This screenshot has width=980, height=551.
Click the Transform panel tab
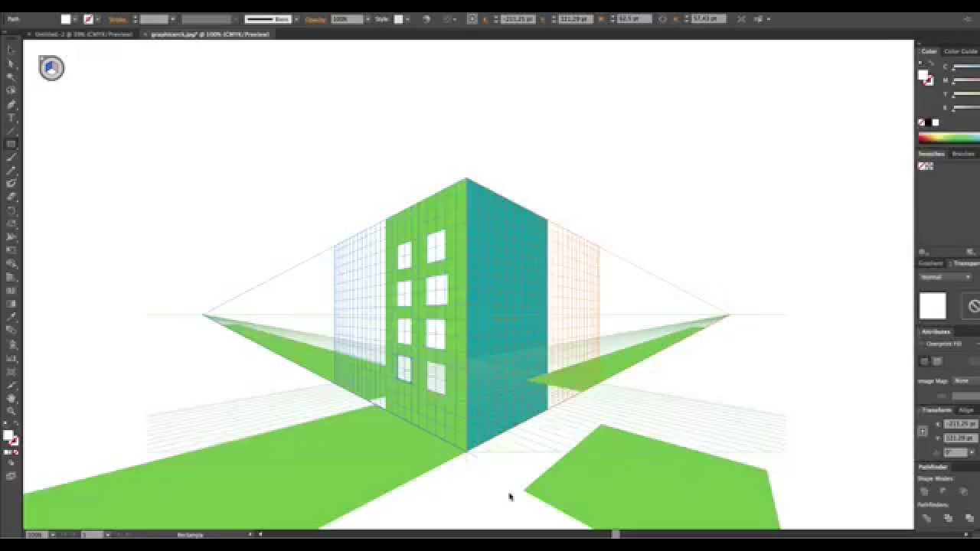point(936,410)
